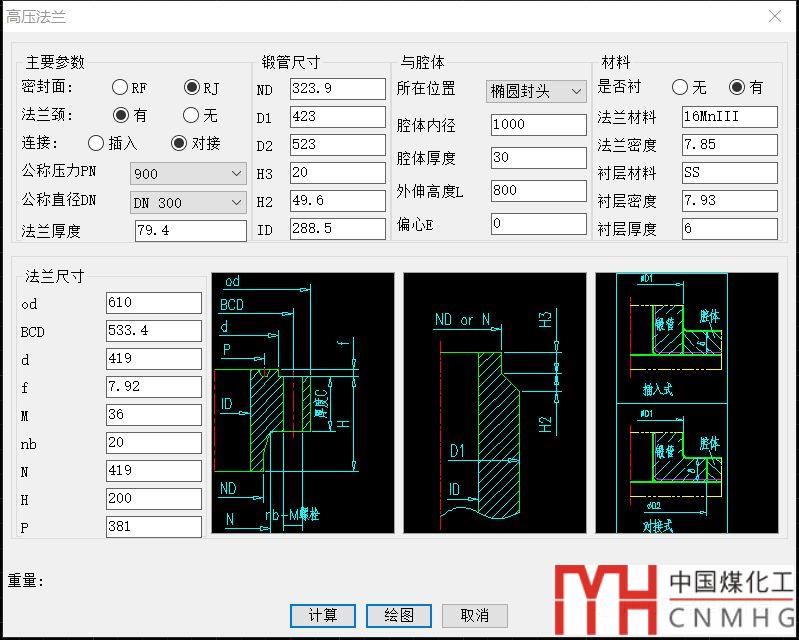Viewport: 799px width, 640px height.
Task: Select the RF sealing face radio button
Action: pyautogui.click(x=120, y=88)
